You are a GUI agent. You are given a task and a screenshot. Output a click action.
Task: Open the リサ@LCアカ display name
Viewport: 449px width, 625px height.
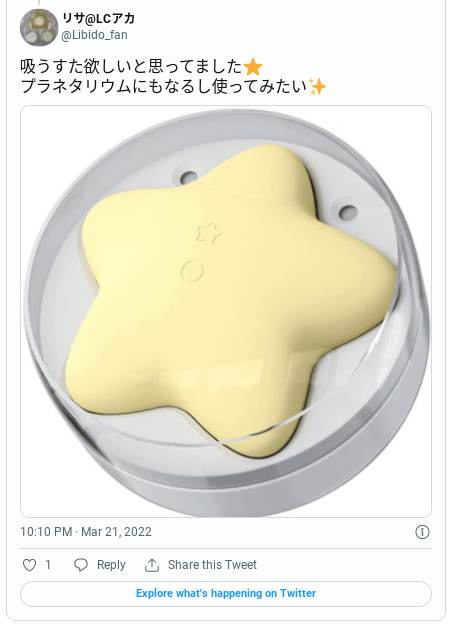[x=98, y=18]
